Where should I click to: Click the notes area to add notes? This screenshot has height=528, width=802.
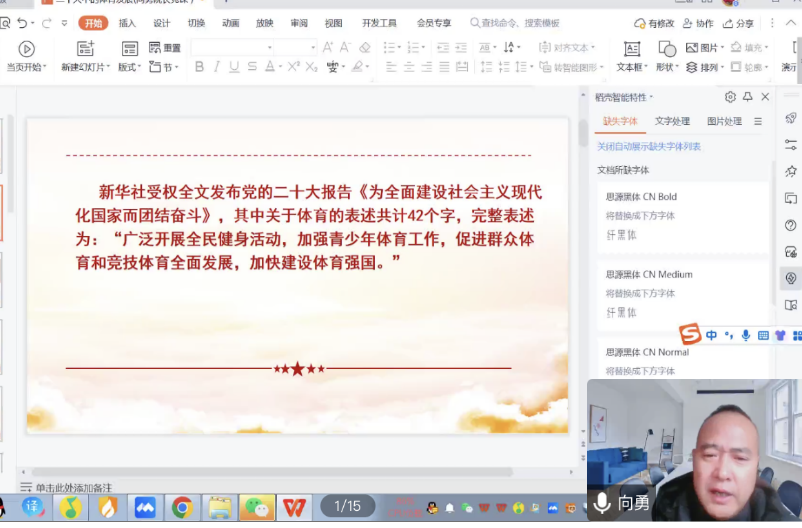(80, 488)
